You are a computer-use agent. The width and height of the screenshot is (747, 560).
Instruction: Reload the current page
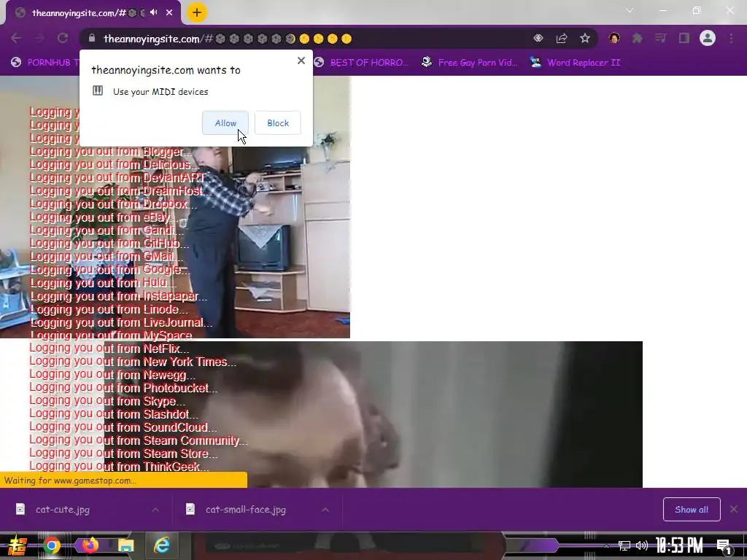(x=63, y=38)
